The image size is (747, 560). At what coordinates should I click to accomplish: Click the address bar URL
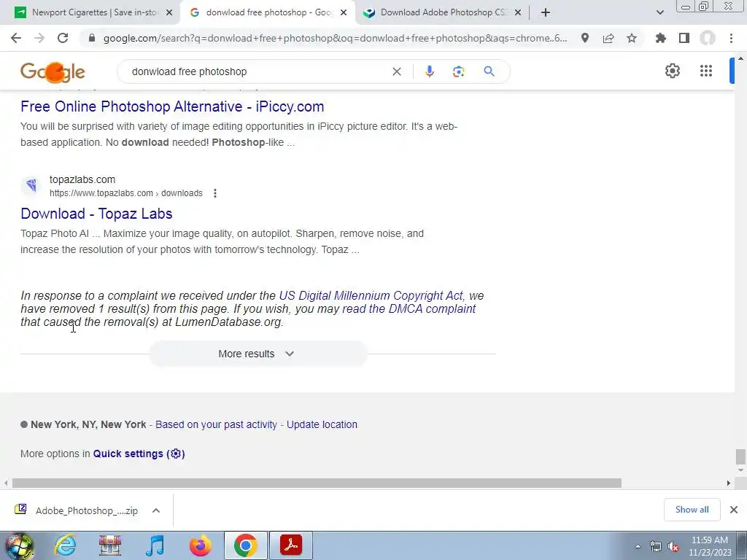[335, 38]
